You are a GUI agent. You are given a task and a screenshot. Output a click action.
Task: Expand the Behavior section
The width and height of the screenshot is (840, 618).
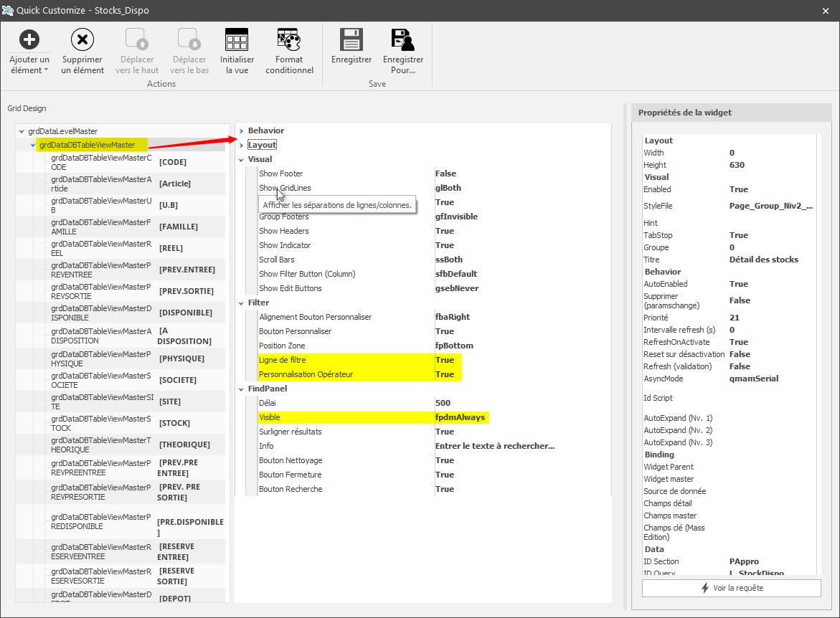(242, 130)
